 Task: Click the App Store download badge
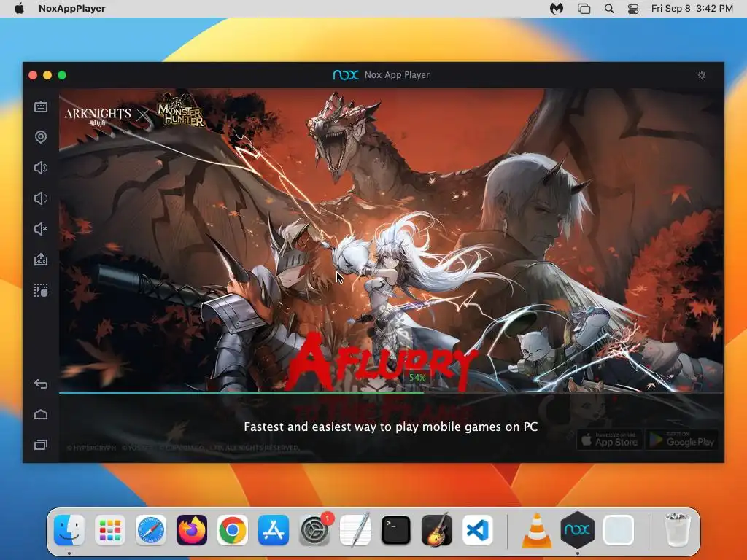coord(610,440)
